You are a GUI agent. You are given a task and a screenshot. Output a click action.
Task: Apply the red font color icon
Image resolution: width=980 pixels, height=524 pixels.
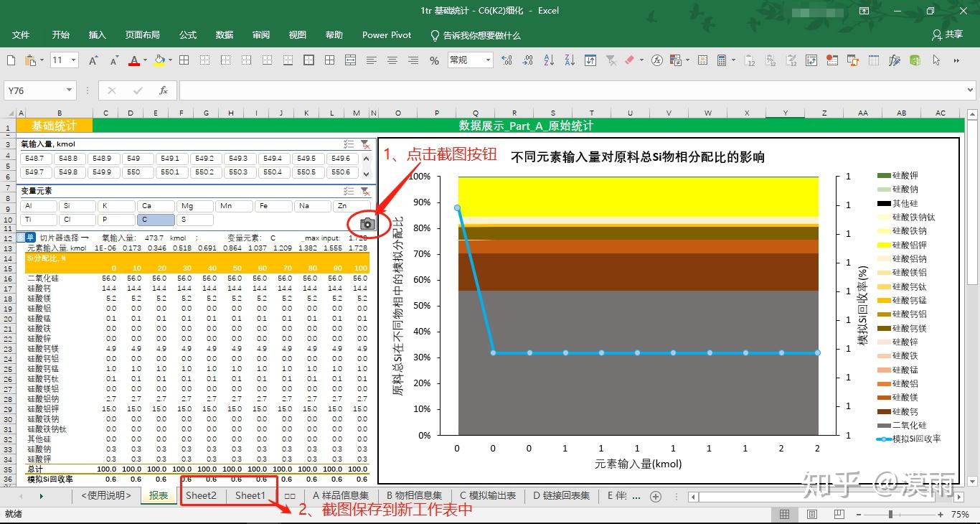133,60
